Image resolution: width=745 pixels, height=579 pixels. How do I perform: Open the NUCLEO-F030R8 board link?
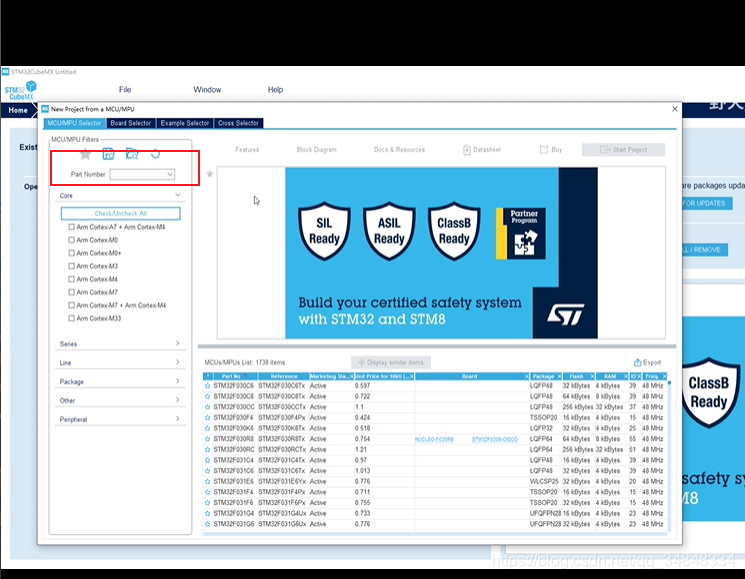click(434, 439)
